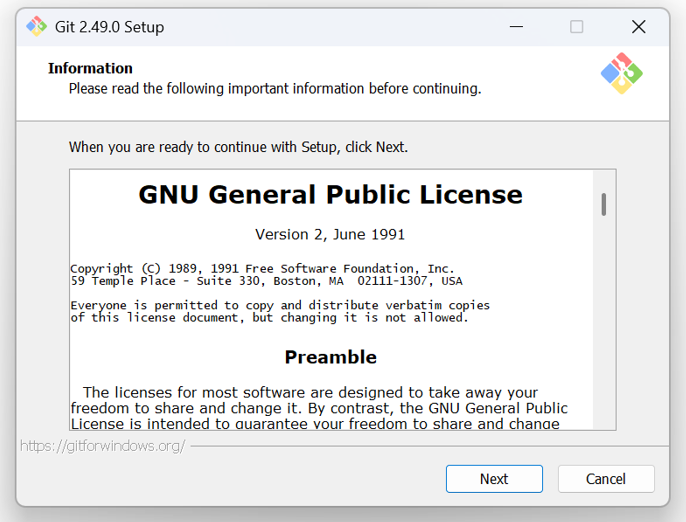Cancel the Git installation
686x522 pixels.
coord(606,479)
